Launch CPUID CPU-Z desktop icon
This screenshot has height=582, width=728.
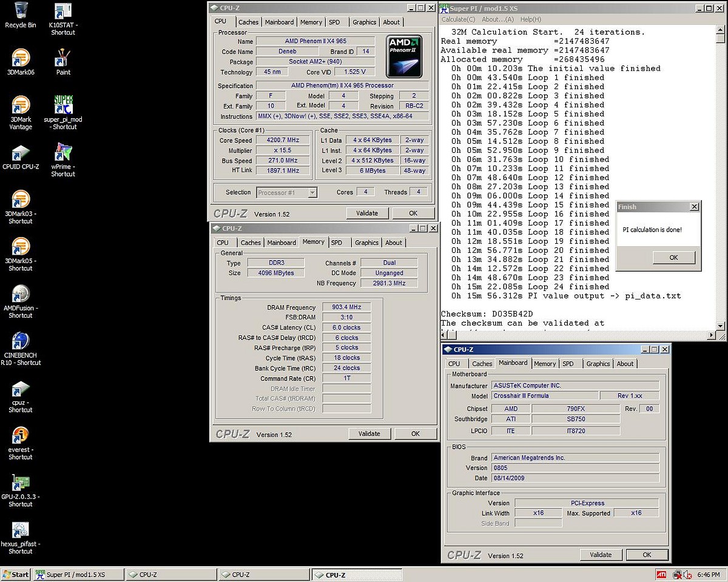tap(21, 152)
